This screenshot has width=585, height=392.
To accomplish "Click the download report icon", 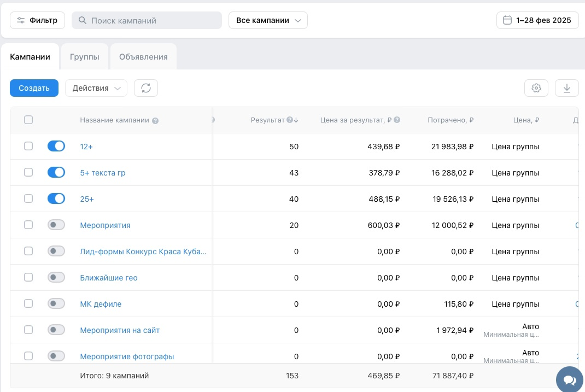I will coord(567,88).
